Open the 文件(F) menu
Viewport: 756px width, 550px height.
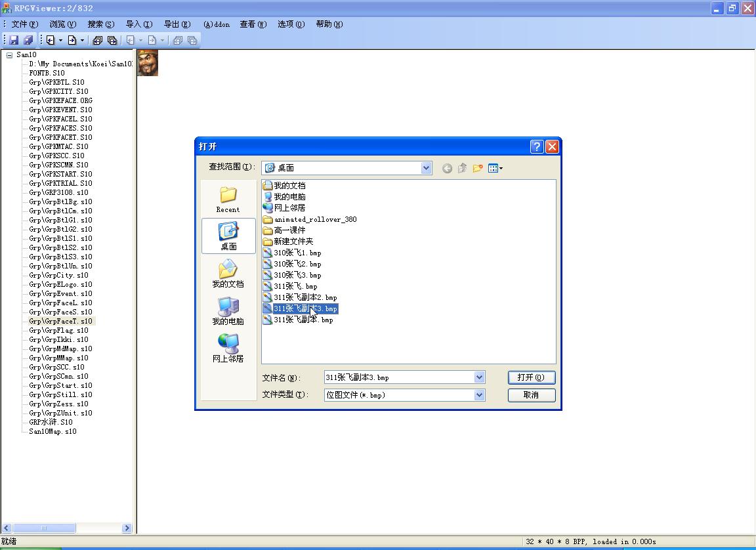point(24,24)
